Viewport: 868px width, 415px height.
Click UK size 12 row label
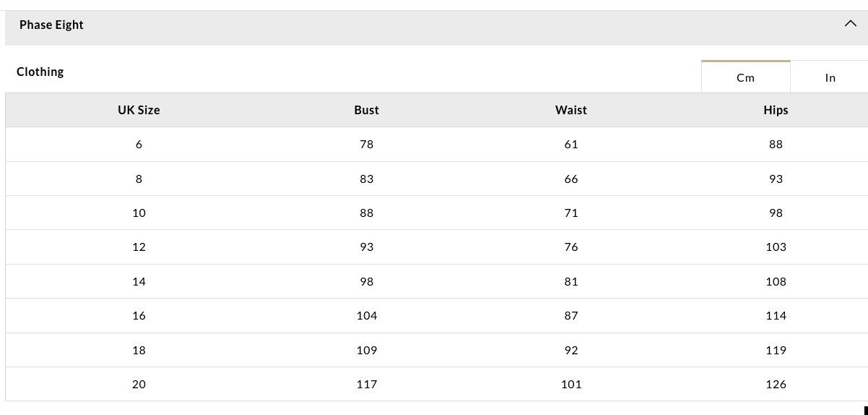click(x=139, y=247)
